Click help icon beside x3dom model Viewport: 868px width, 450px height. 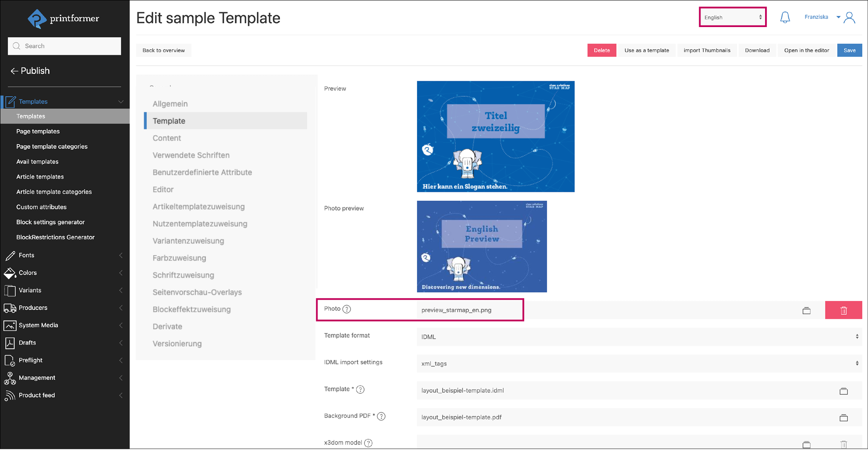click(368, 443)
